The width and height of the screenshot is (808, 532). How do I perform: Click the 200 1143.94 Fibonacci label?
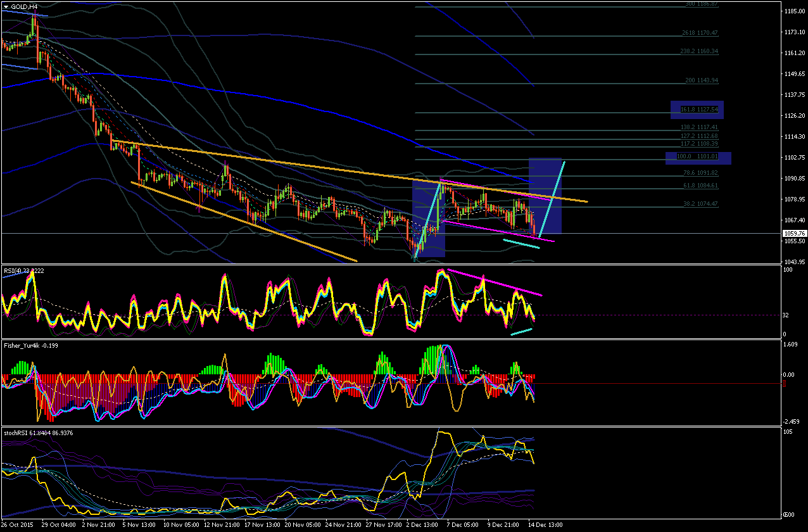coord(702,80)
